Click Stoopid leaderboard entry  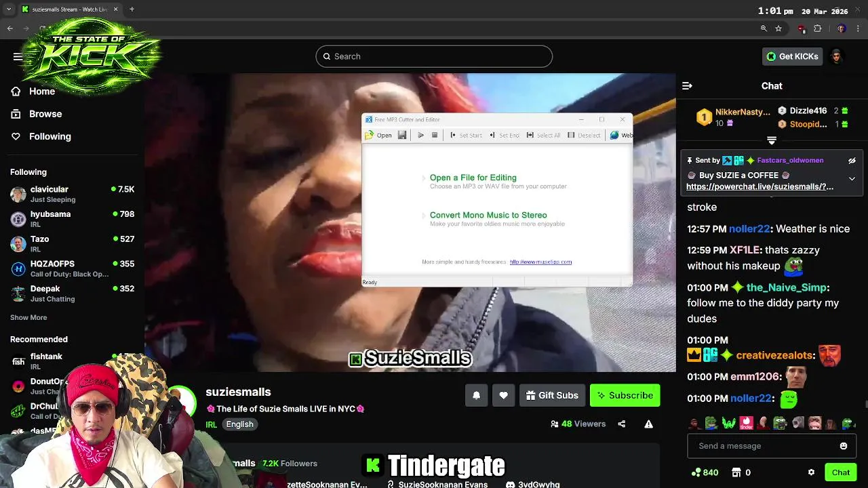(x=812, y=124)
